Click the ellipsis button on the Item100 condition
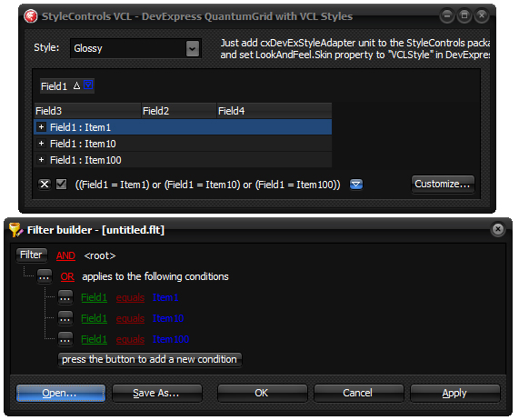The height and width of the screenshot is (420, 519). pyautogui.click(x=65, y=339)
